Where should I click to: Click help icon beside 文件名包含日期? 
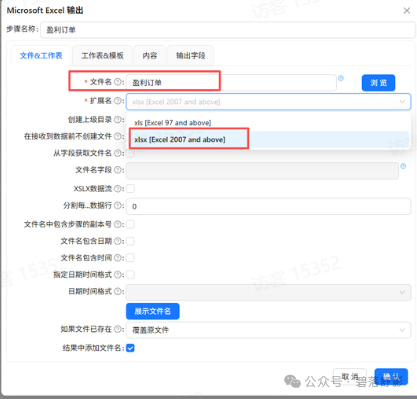coord(117,241)
